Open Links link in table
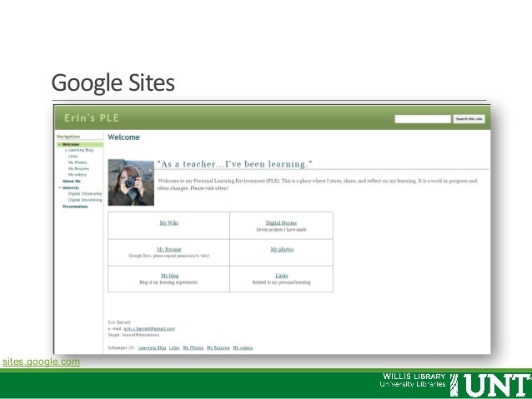The width and height of the screenshot is (532, 399). click(x=282, y=276)
